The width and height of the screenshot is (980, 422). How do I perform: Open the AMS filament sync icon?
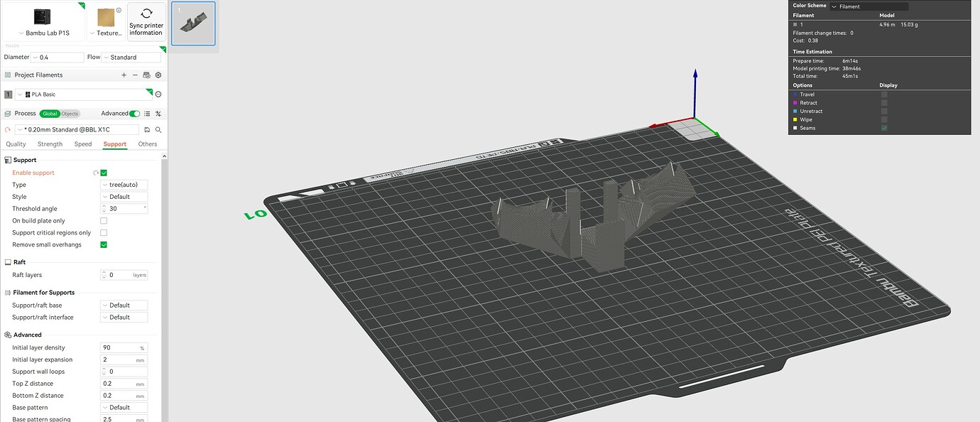coord(146,75)
